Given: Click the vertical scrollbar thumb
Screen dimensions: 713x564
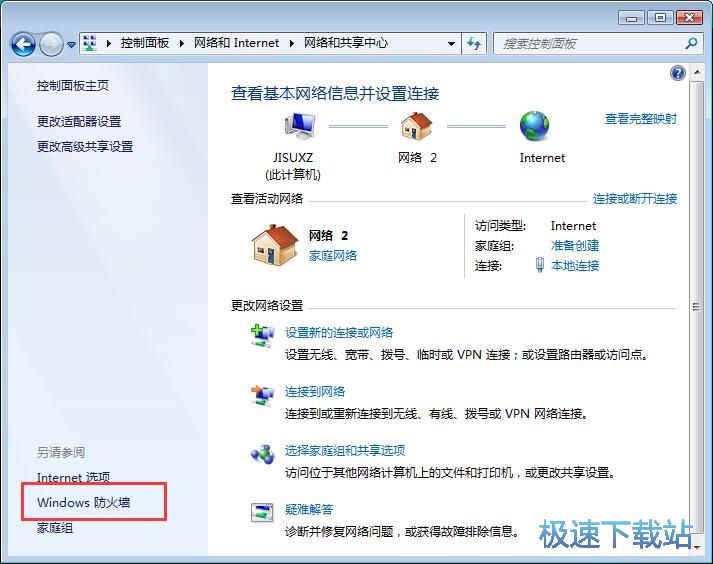Looking at the screenshot, I should pos(696,307).
